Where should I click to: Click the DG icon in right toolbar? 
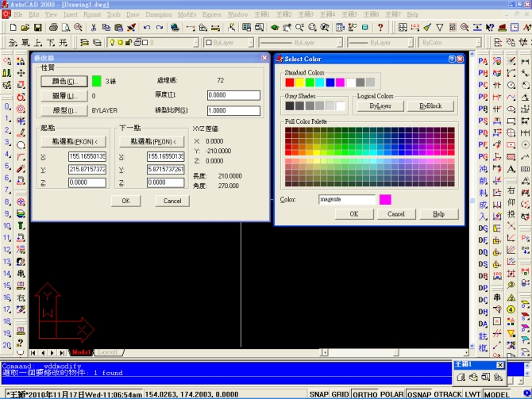coord(483,228)
